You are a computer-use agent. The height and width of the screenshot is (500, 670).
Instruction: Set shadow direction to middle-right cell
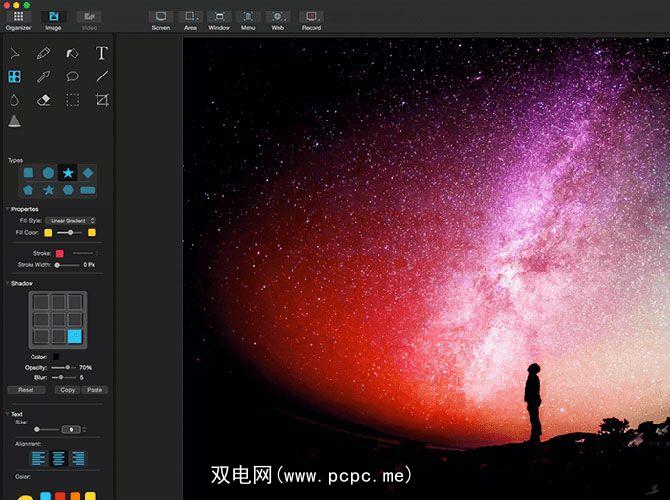click(x=75, y=319)
